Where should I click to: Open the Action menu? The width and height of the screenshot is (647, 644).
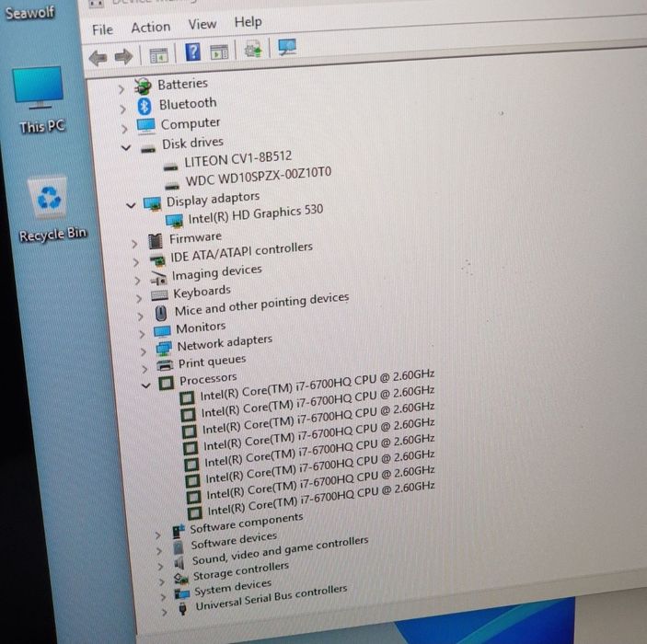(x=151, y=28)
